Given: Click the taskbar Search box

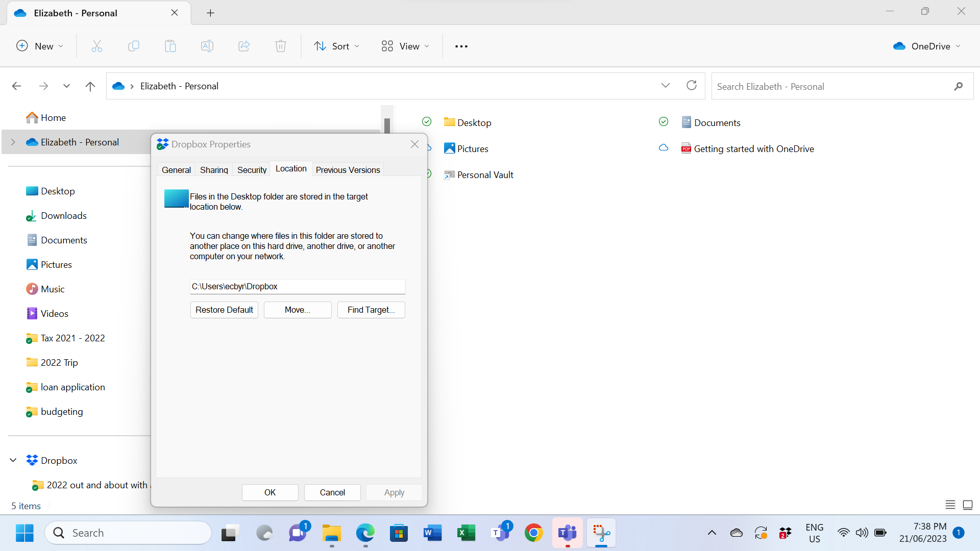Looking at the screenshot, I should coord(128,533).
